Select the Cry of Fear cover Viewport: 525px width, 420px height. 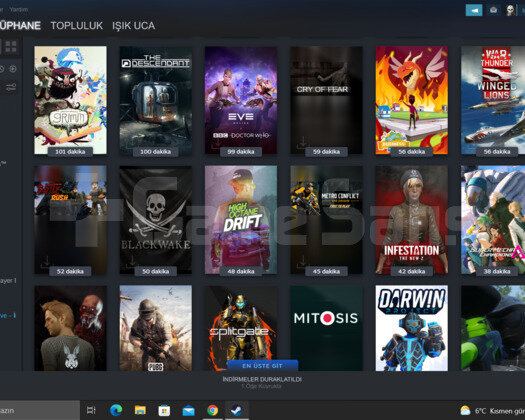[326, 100]
